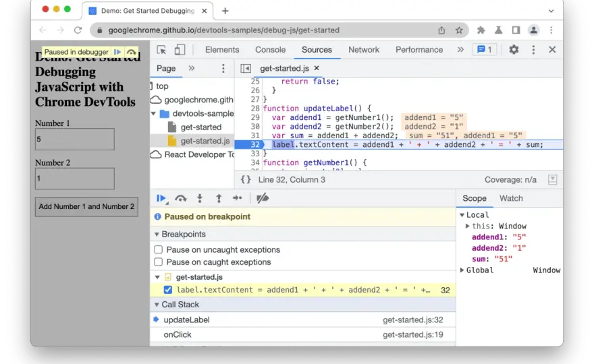Switch to the Console tab
Screen dimensions: 594x364
click(x=270, y=50)
